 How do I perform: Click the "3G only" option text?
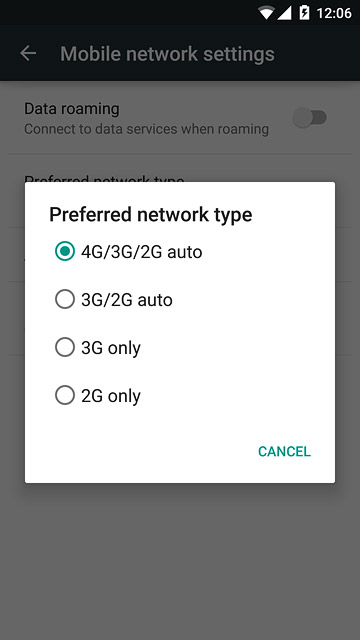[x=111, y=348]
